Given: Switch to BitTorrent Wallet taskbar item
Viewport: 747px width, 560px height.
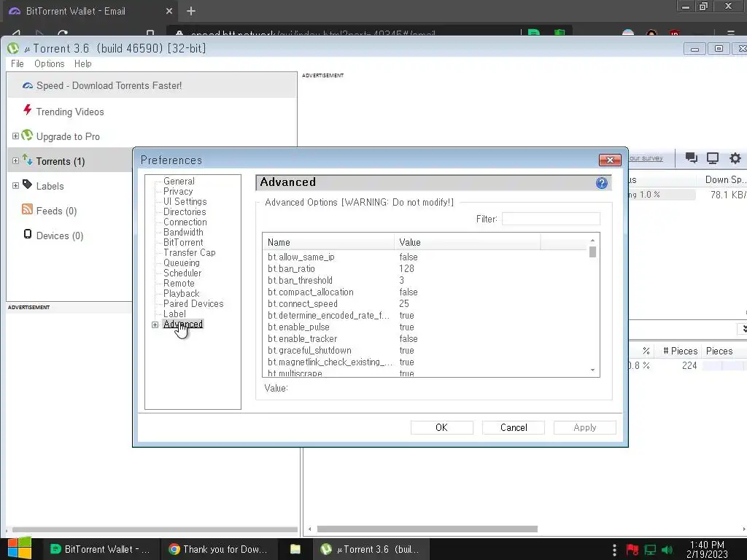Looking at the screenshot, I should click(99, 549).
